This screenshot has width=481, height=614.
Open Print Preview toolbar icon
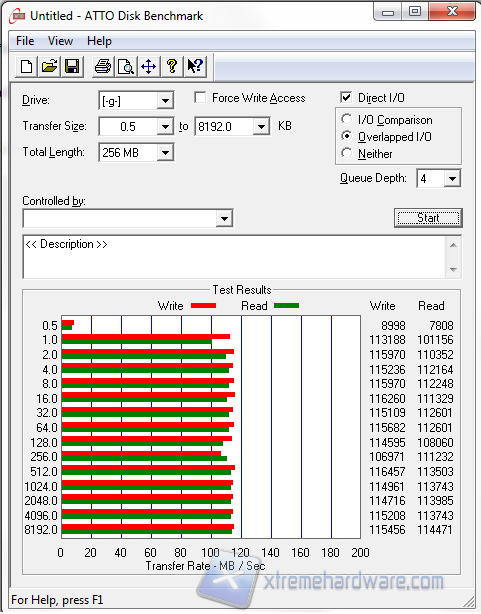click(126, 66)
